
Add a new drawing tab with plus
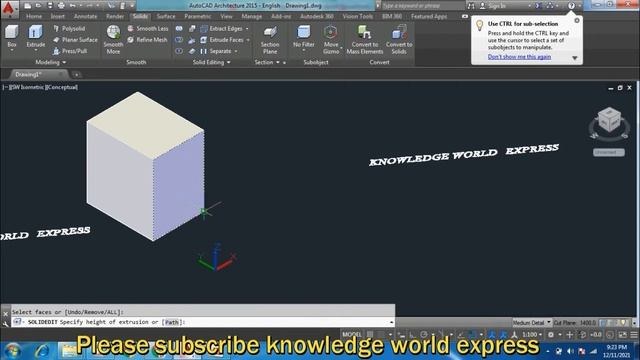coord(76,75)
